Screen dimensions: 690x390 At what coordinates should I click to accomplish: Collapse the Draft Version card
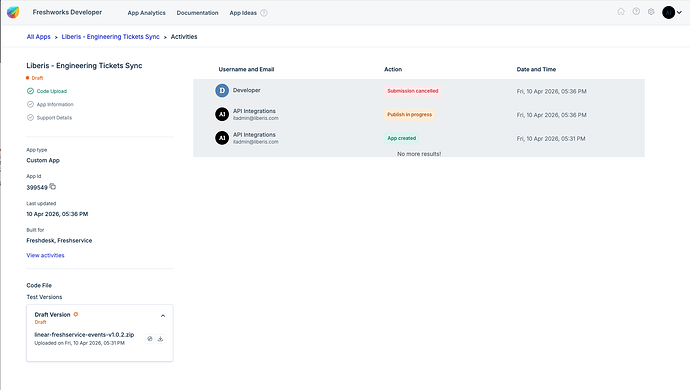[163, 316]
